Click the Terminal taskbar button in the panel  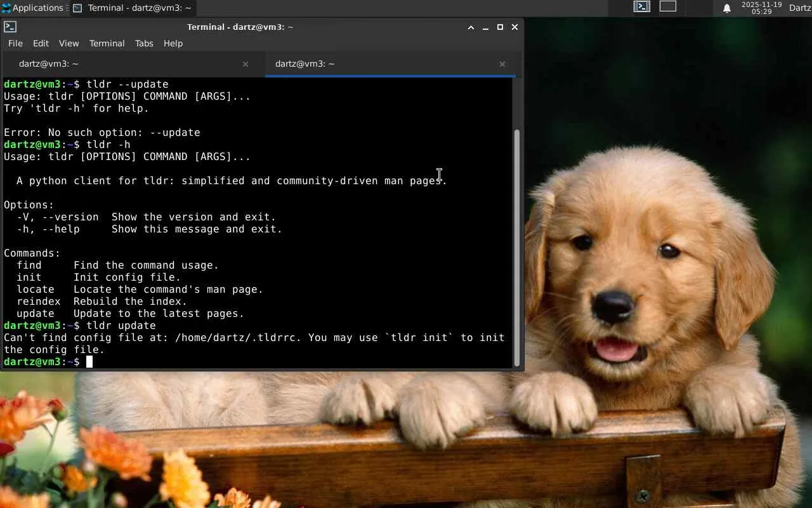pos(132,8)
